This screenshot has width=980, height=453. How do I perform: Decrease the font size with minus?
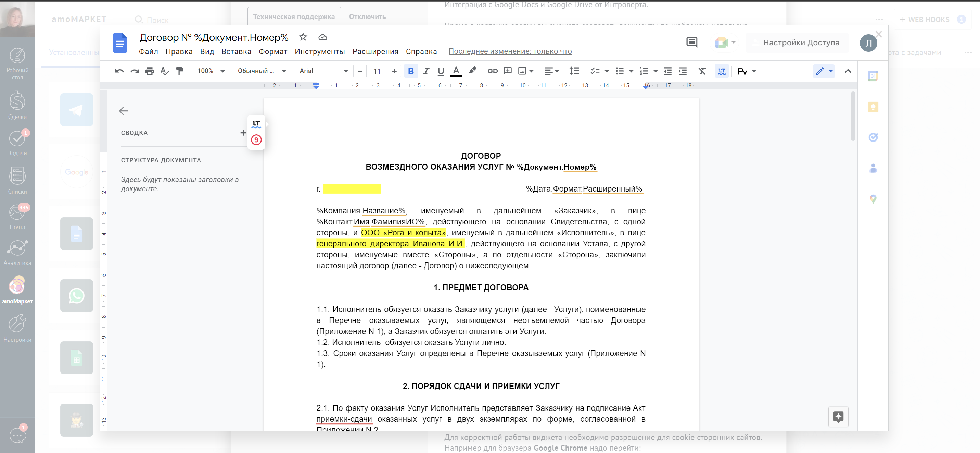coord(360,71)
